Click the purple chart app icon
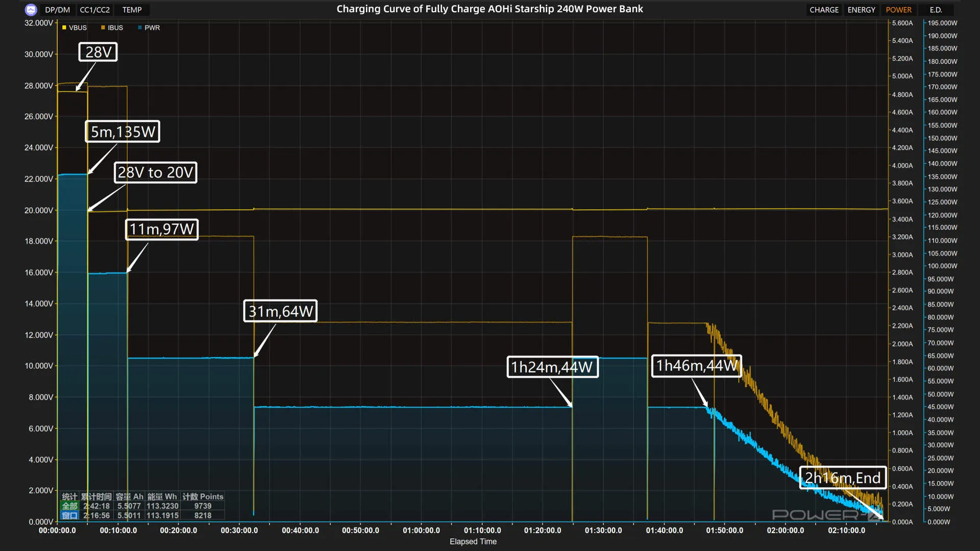The width and height of the screenshot is (980, 551). 31,10
